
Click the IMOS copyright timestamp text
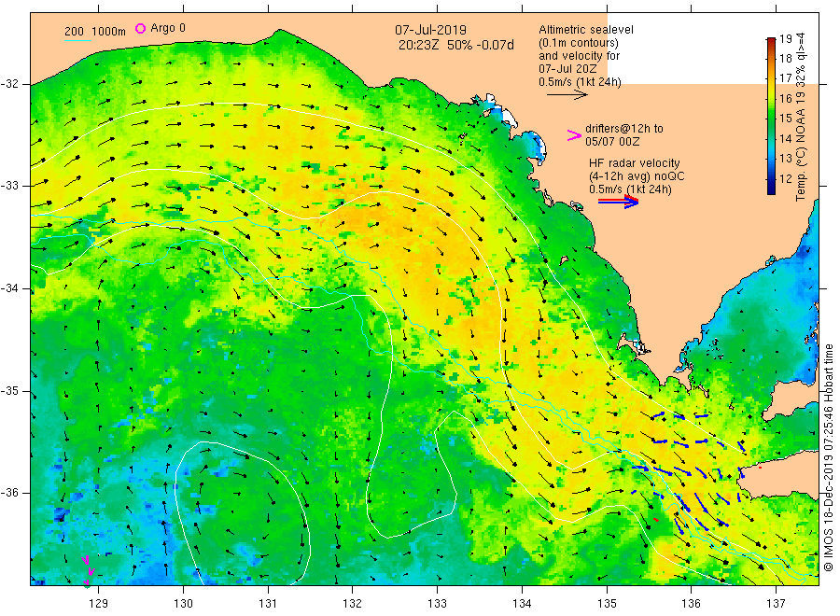pos(829,458)
